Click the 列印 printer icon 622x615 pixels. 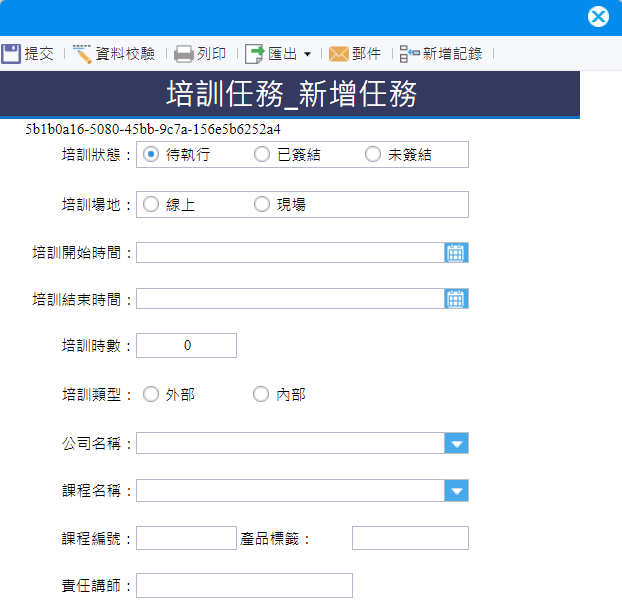pos(184,54)
